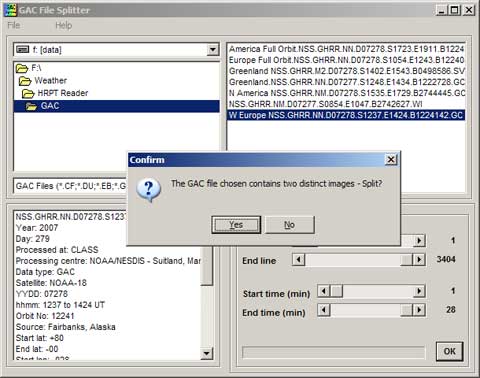Click info panel scroll down arrow
Screen dimensions: 480x378
click(207, 353)
